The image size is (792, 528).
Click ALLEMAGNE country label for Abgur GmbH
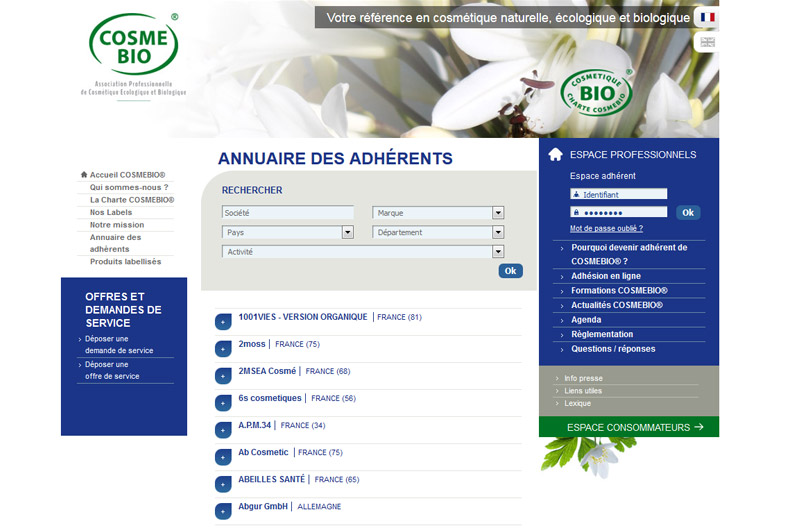tap(319, 506)
